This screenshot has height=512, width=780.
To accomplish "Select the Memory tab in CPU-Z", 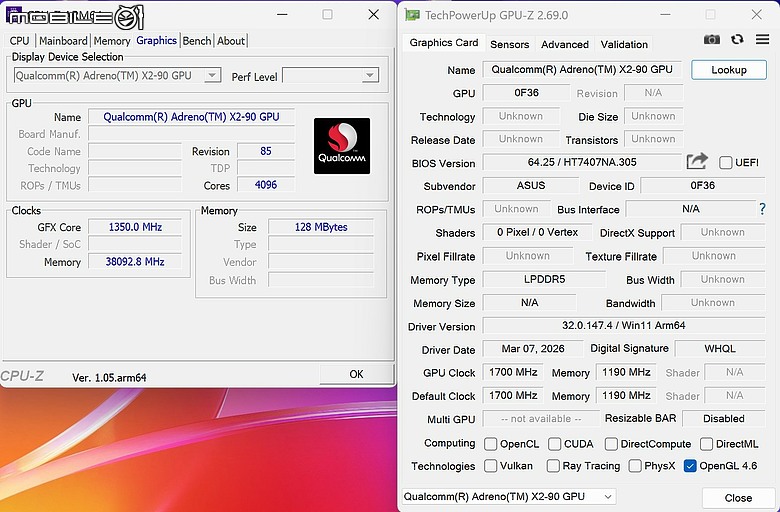I will point(111,41).
